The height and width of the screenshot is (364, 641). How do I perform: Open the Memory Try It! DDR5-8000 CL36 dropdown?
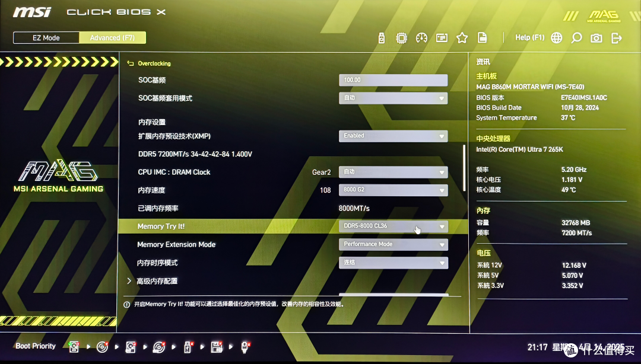pos(394,226)
